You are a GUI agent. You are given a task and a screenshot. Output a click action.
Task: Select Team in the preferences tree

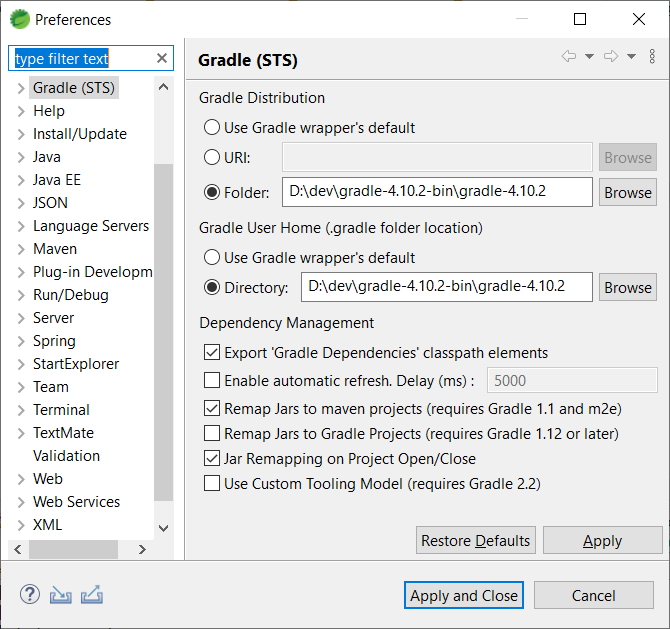[51, 387]
